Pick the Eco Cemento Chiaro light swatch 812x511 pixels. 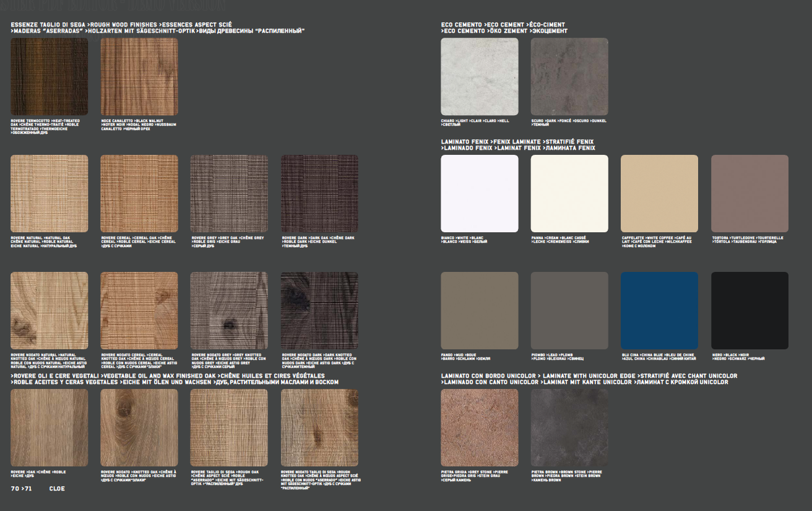[480, 77]
